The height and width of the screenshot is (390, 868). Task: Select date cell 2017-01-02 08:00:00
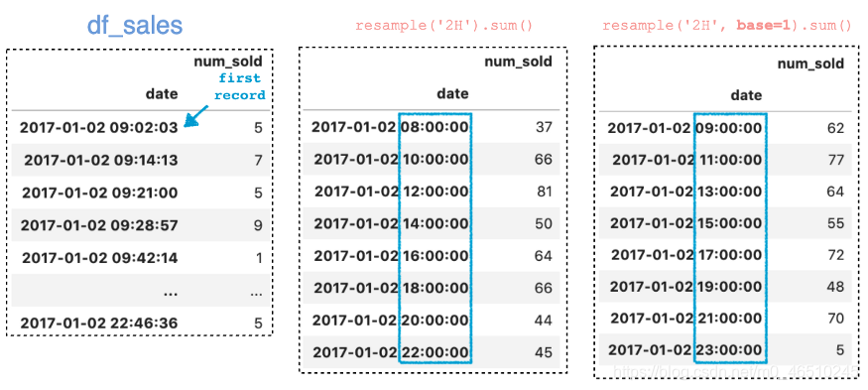(390, 127)
